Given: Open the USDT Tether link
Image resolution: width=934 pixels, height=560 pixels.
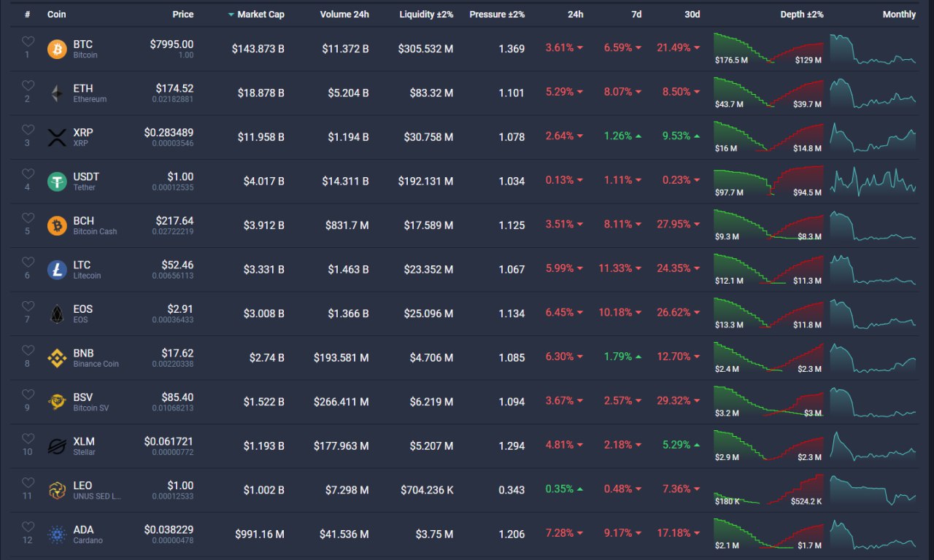Looking at the screenshot, I should tap(86, 182).
